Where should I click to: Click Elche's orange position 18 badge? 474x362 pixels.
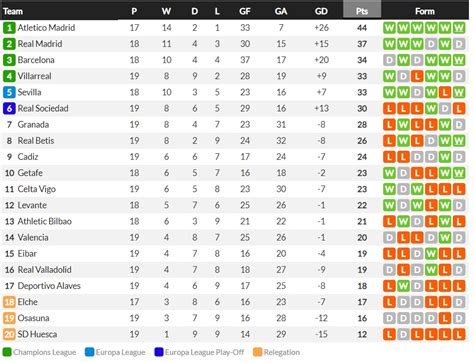click(9, 302)
